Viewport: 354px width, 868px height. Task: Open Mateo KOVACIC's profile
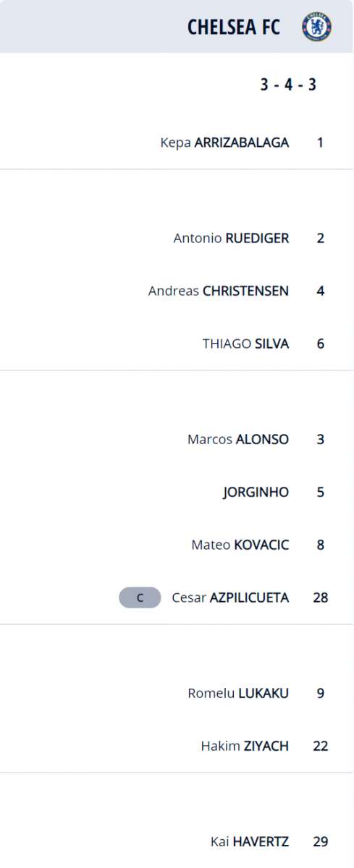coord(240,545)
